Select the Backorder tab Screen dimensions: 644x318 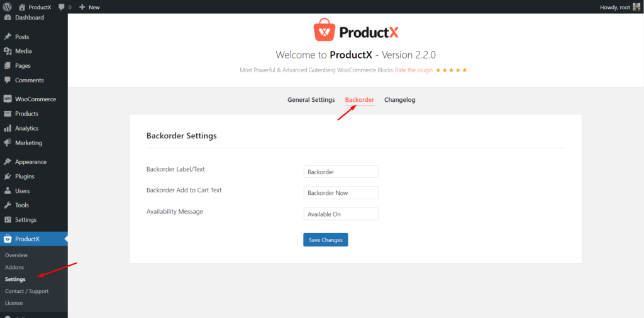pos(359,100)
